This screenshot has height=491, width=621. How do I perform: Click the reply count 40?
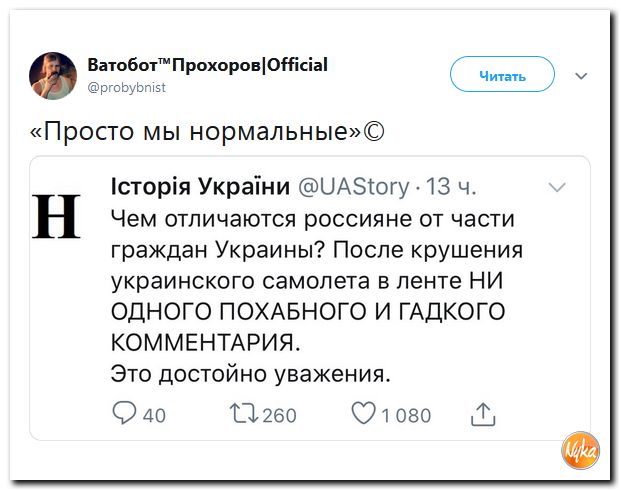coord(154,415)
